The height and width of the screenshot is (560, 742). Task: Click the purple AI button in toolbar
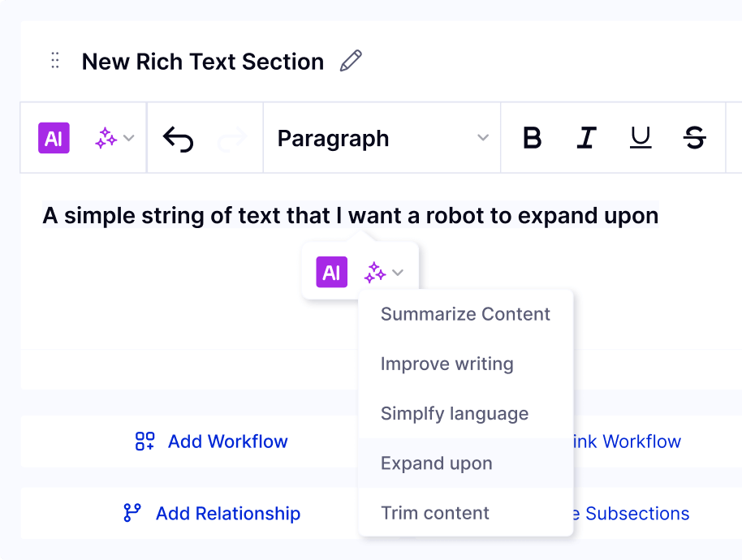(54, 138)
